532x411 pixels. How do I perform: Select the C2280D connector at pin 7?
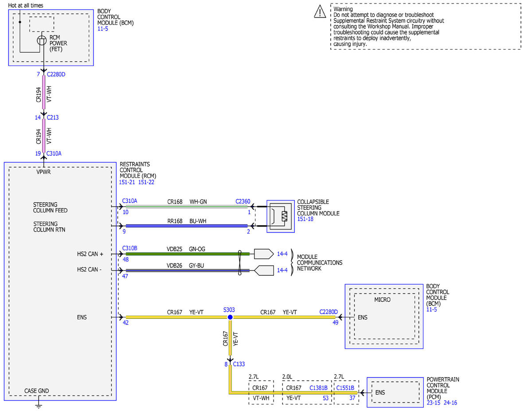point(56,74)
